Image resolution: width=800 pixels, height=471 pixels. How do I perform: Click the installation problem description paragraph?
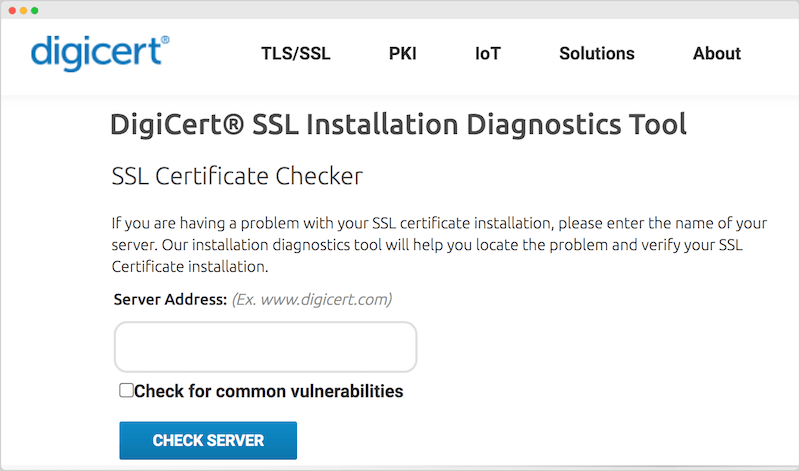click(x=439, y=245)
